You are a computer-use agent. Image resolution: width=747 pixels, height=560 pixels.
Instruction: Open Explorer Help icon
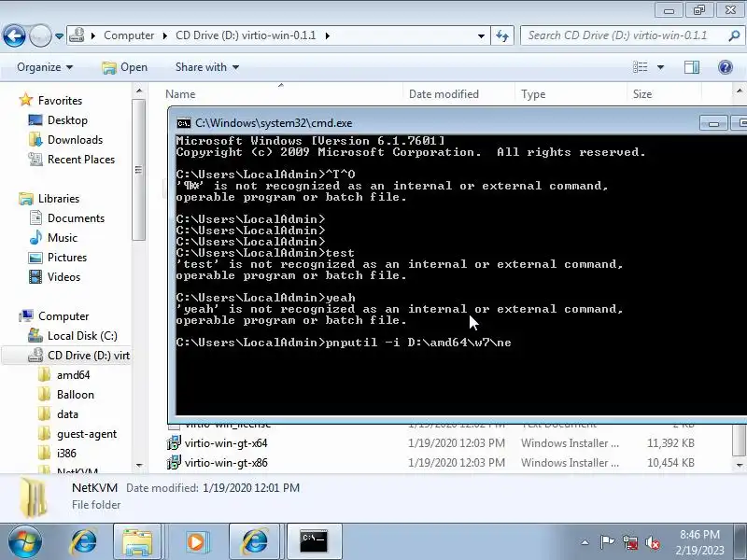(726, 67)
